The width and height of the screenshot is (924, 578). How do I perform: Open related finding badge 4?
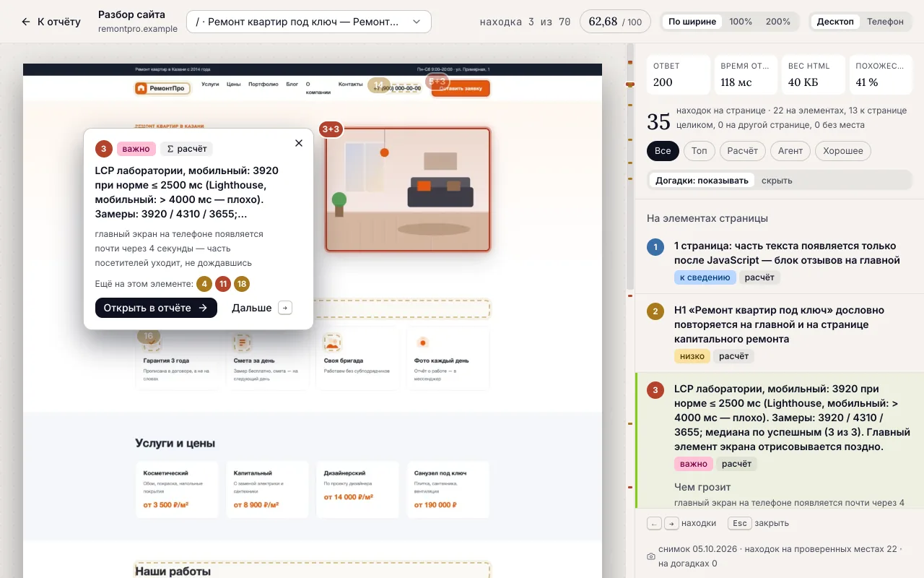click(204, 284)
